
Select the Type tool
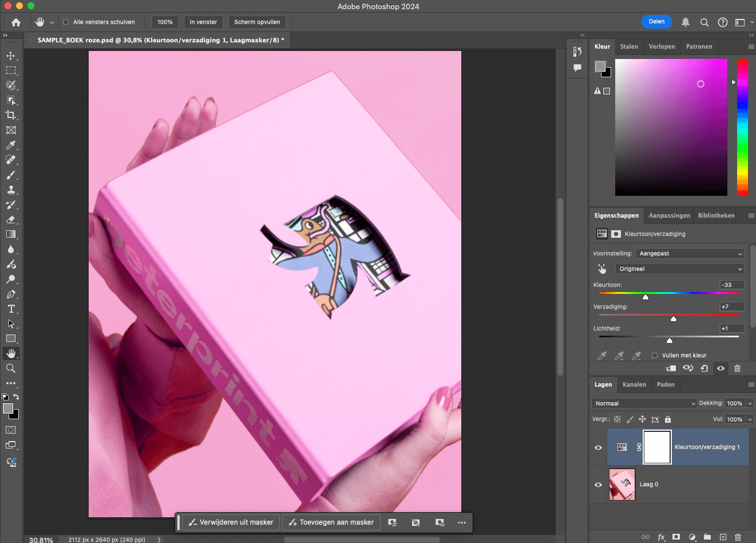pos(10,309)
